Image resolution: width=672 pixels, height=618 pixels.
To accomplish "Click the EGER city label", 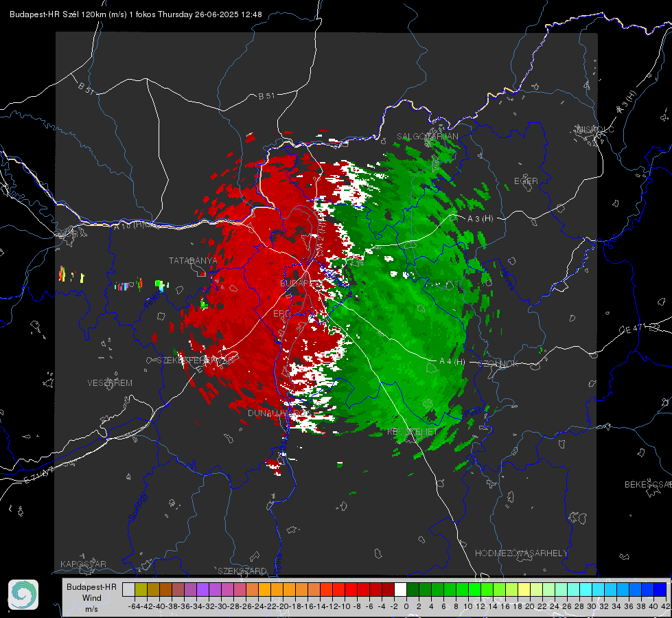I will point(526,181).
